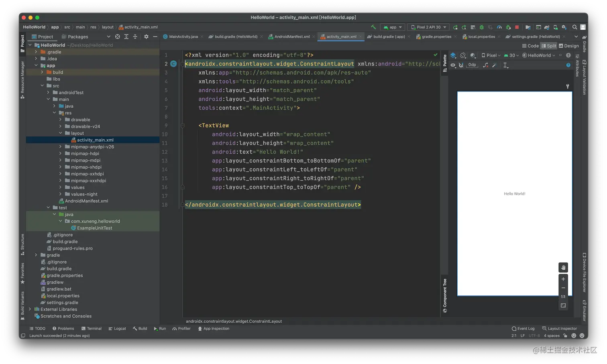
Task: Click the Search Everywhere magnifier icon
Action: pos(574,27)
